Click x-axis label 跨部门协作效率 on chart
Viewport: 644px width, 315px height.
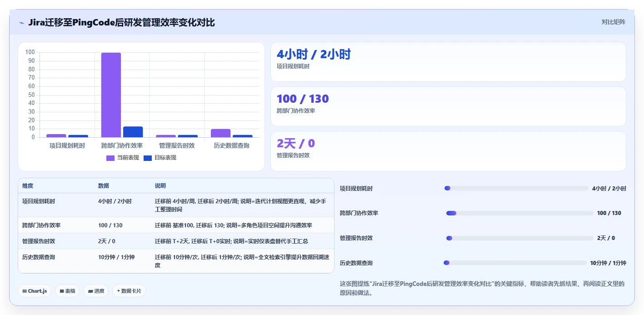122,145
